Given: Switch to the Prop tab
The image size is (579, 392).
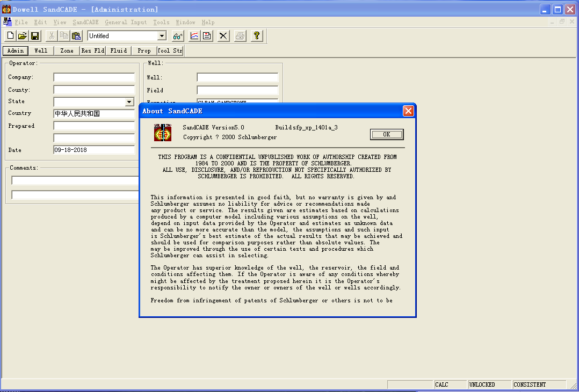Looking at the screenshot, I should tap(144, 50).
